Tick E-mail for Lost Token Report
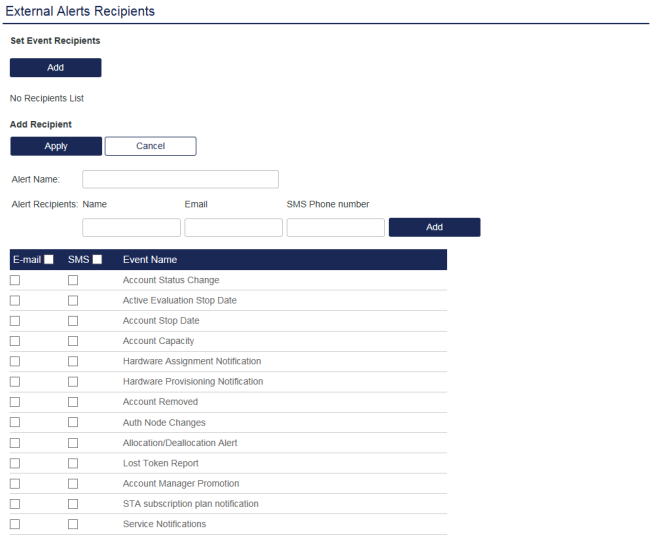The image size is (652, 535). (x=15, y=463)
